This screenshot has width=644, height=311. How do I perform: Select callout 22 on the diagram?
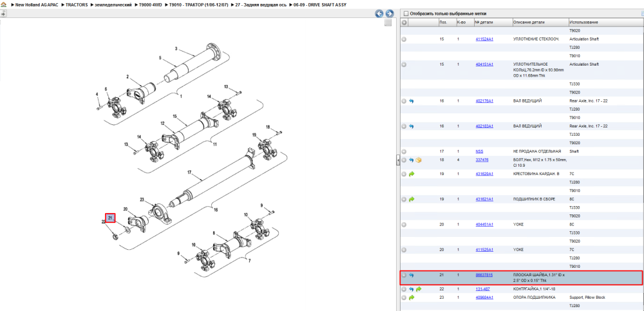click(x=104, y=222)
